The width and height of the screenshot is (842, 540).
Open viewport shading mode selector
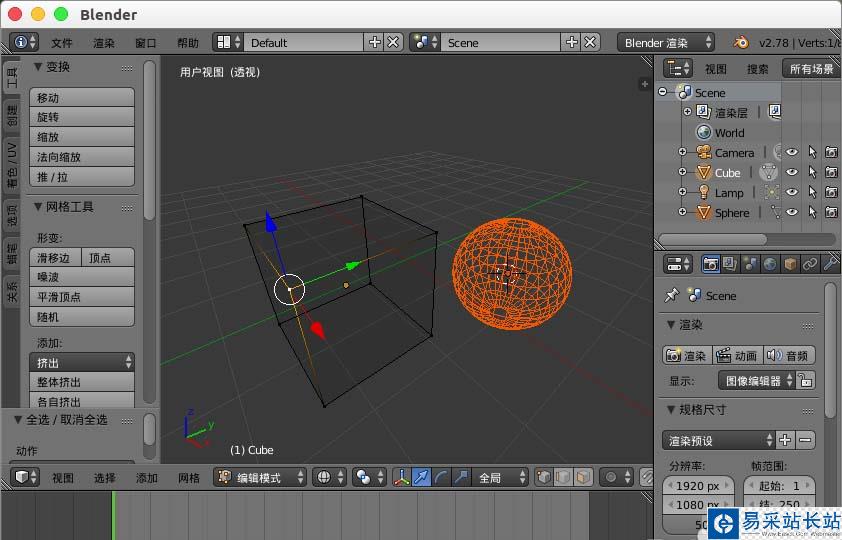pyautogui.click(x=329, y=477)
